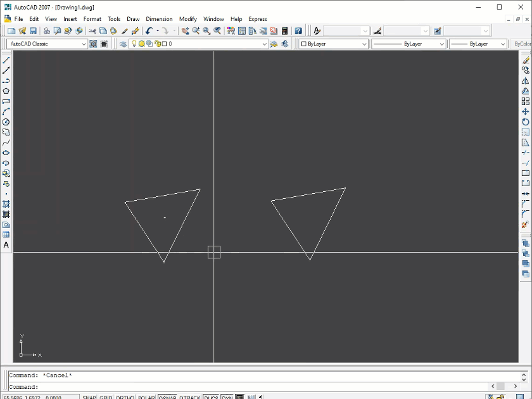Open the File menu
This screenshot has height=399, width=532.
click(18, 19)
